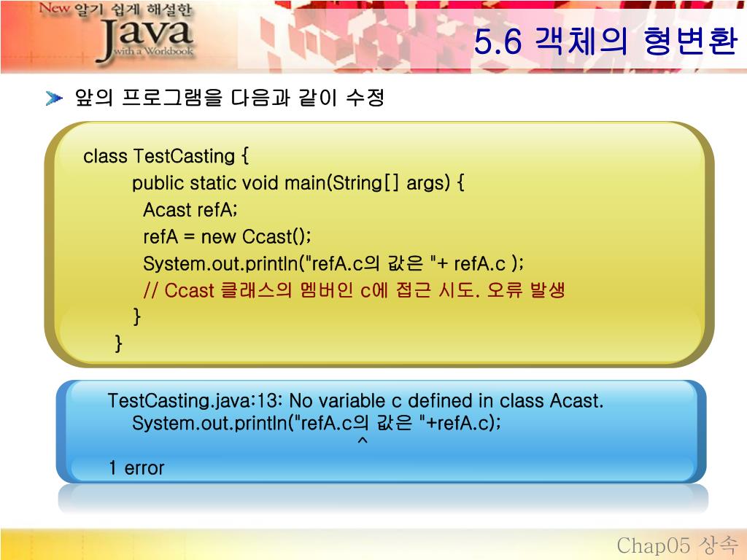
Task: Click the println line inside blue error box
Action: [317, 423]
